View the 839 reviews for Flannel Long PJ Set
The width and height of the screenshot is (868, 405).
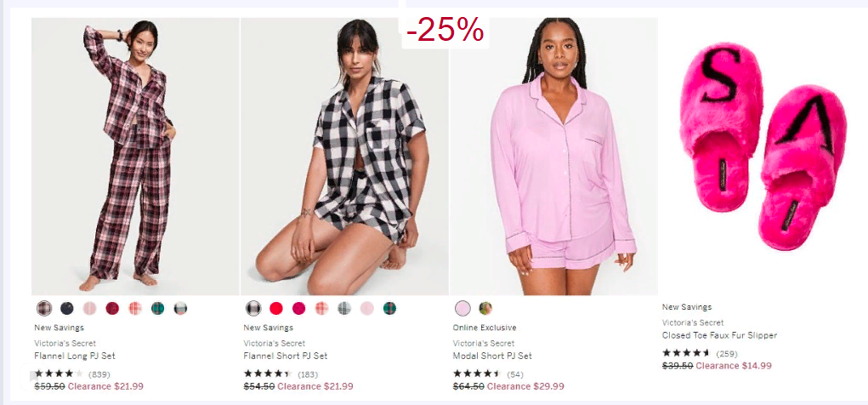(99, 374)
